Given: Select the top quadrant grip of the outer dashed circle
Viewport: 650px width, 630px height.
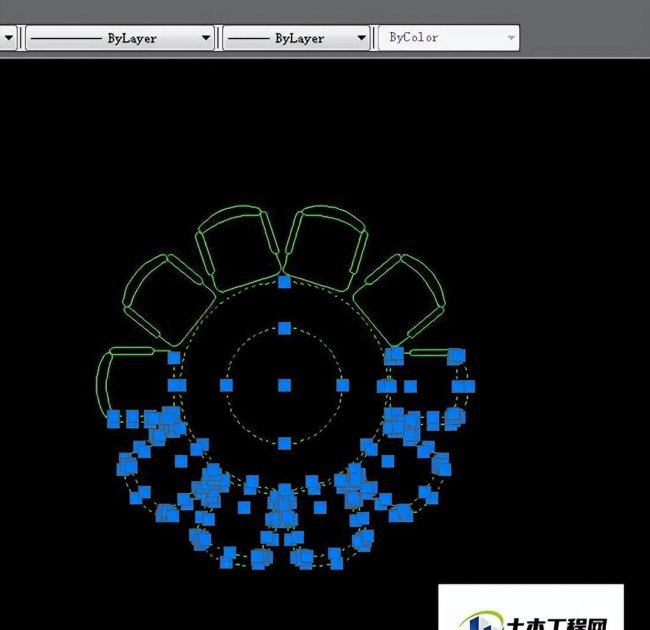Looking at the screenshot, I should 284,282.
